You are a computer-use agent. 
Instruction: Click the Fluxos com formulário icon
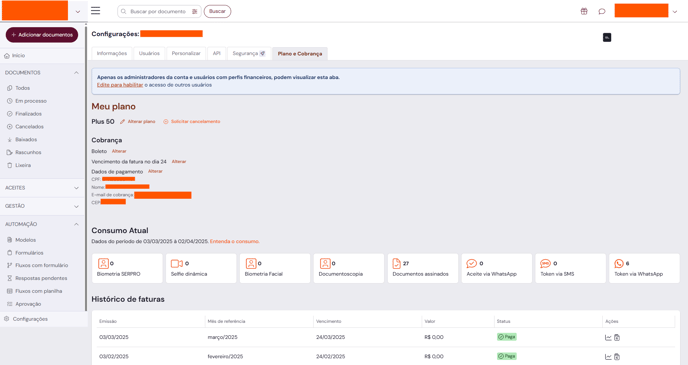pyautogui.click(x=10, y=265)
